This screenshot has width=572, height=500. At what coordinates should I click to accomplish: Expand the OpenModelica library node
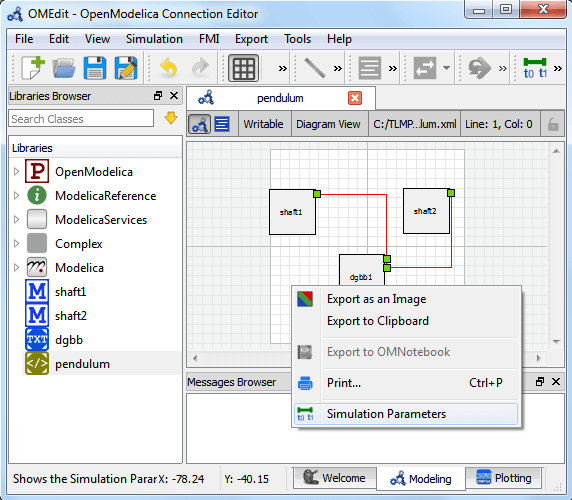(x=16, y=171)
